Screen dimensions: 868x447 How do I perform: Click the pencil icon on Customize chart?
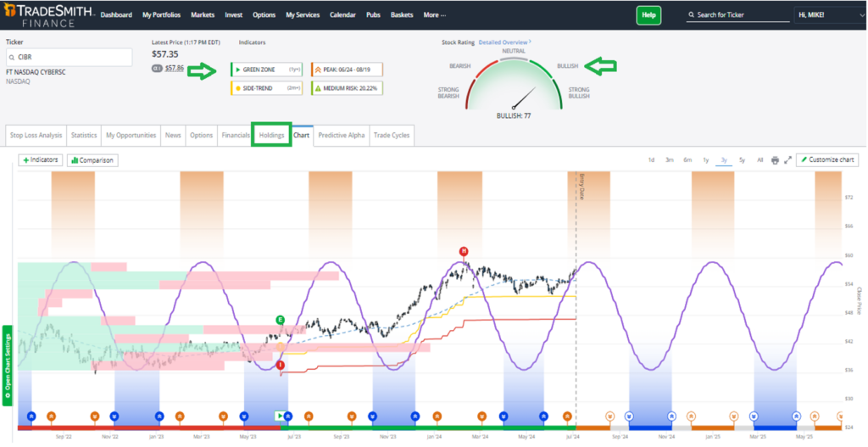[804, 159]
